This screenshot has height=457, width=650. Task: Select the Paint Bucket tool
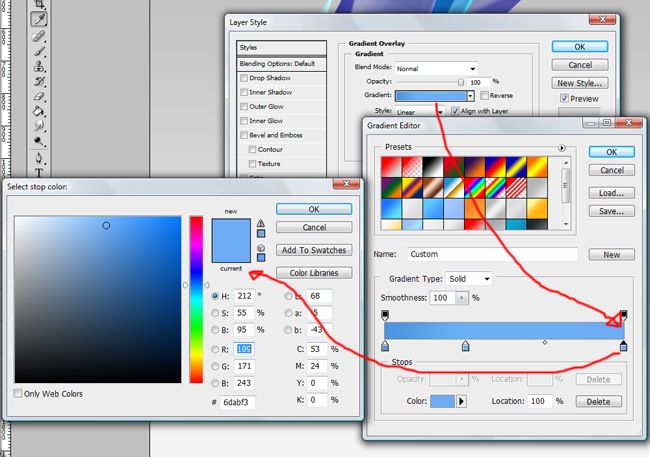pyautogui.click(x=39, y=111)
